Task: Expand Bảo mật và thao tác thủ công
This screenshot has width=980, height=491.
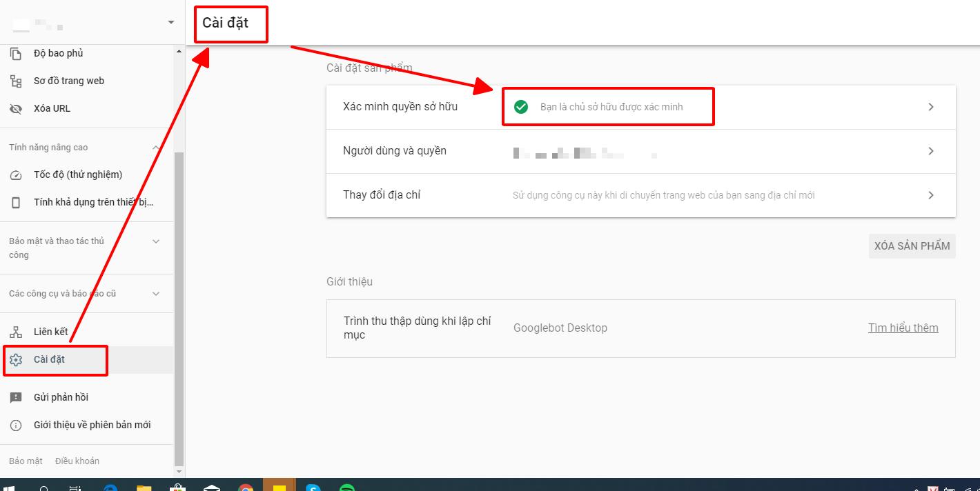Action: click(156, 241)
